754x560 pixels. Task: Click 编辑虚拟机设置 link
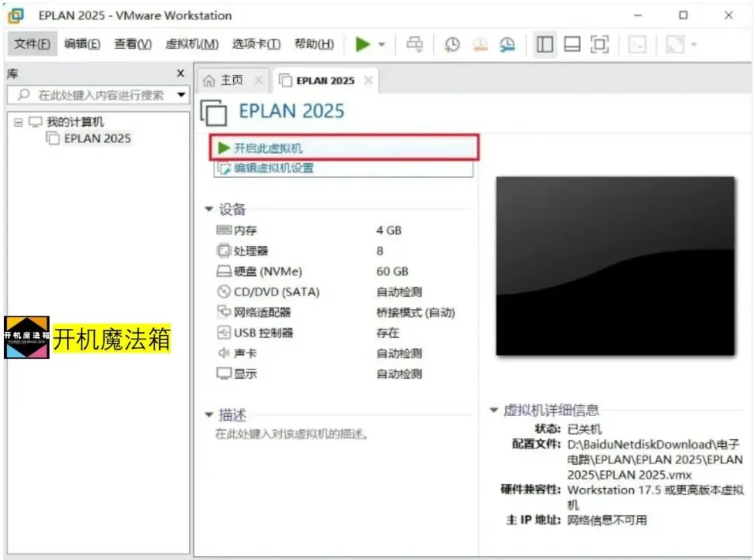click(274, 168)
